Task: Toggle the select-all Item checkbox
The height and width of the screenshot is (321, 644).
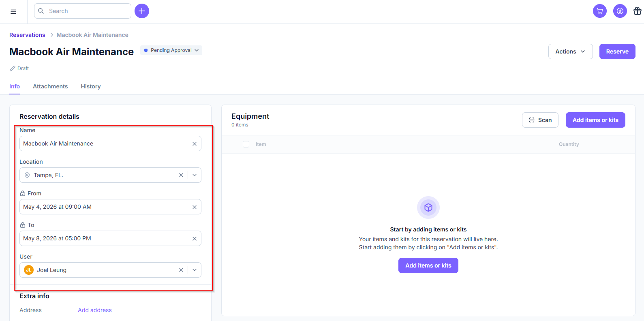Action: click(246, 144)
